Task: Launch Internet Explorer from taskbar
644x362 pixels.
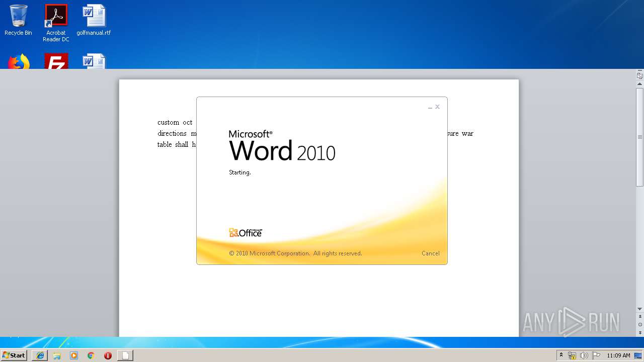Action: (40, 355)
